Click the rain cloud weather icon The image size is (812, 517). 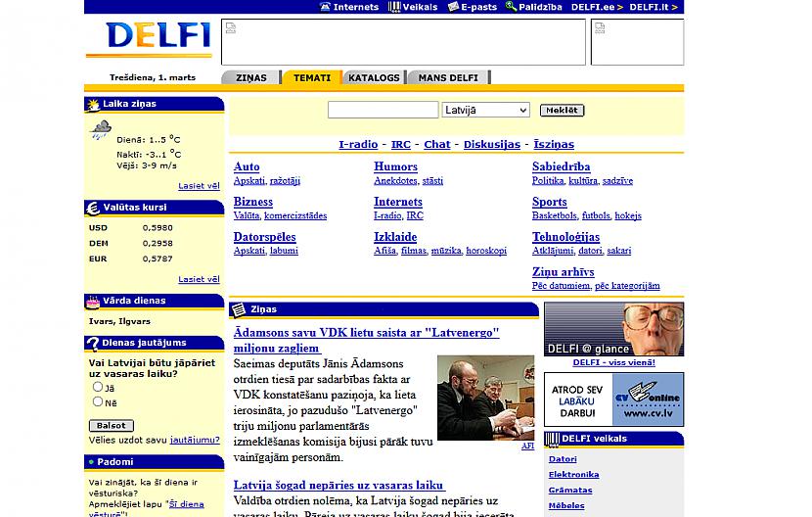pyautogui.click(x=101, y=128)
